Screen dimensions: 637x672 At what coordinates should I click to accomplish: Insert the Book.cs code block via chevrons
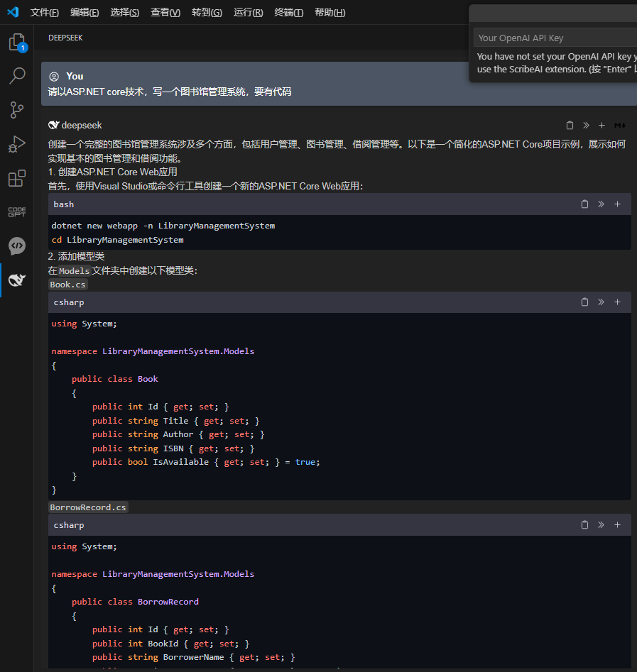coord(601,302)
